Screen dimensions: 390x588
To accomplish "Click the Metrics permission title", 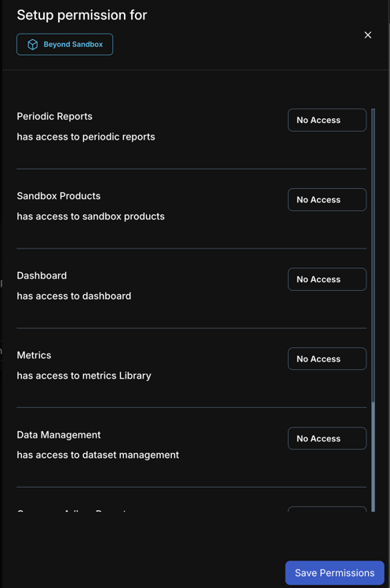I will 34,355.
